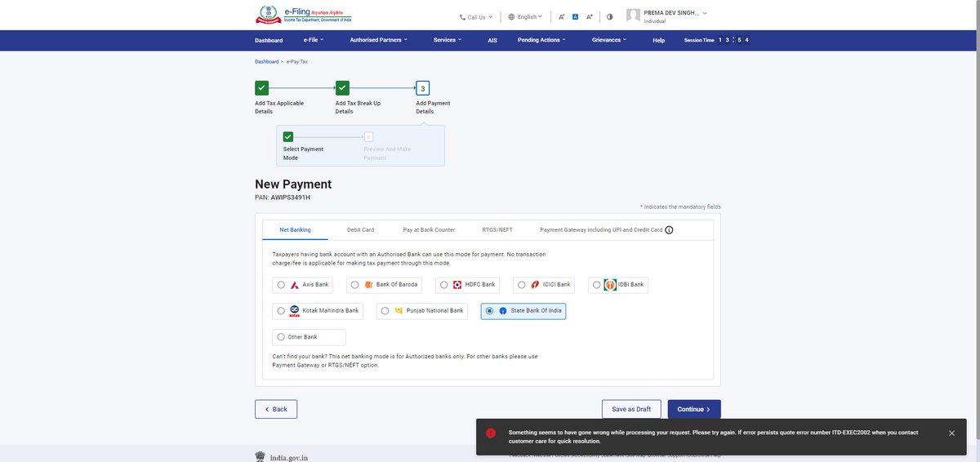Expand the user account menu PREMA DEV SINGH

[x=675, y=13]
